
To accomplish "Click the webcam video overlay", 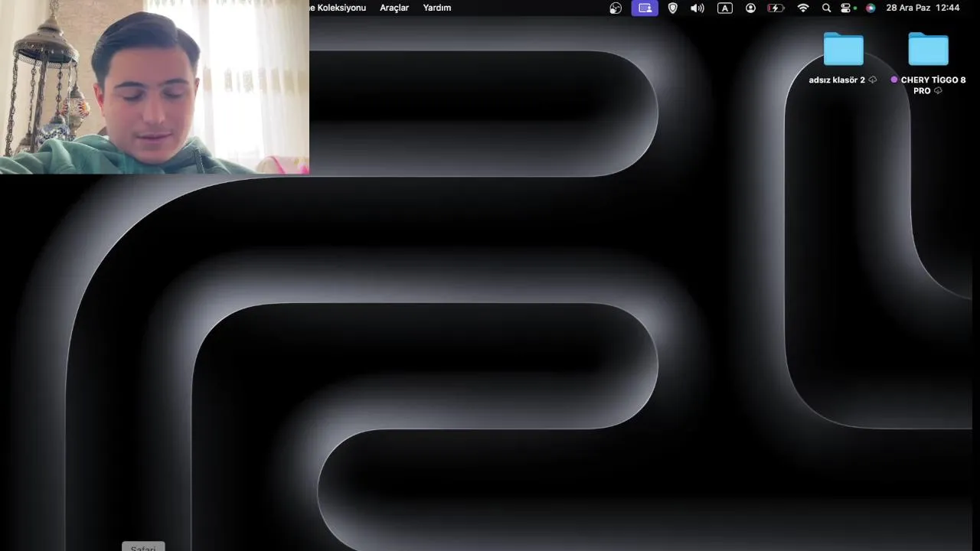I will tap(155, 87).
